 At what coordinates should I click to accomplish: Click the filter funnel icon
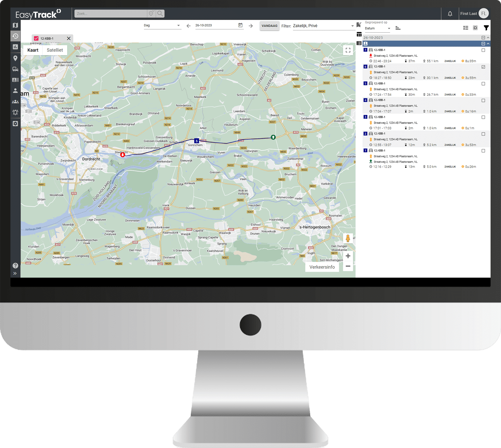point(486,28)
